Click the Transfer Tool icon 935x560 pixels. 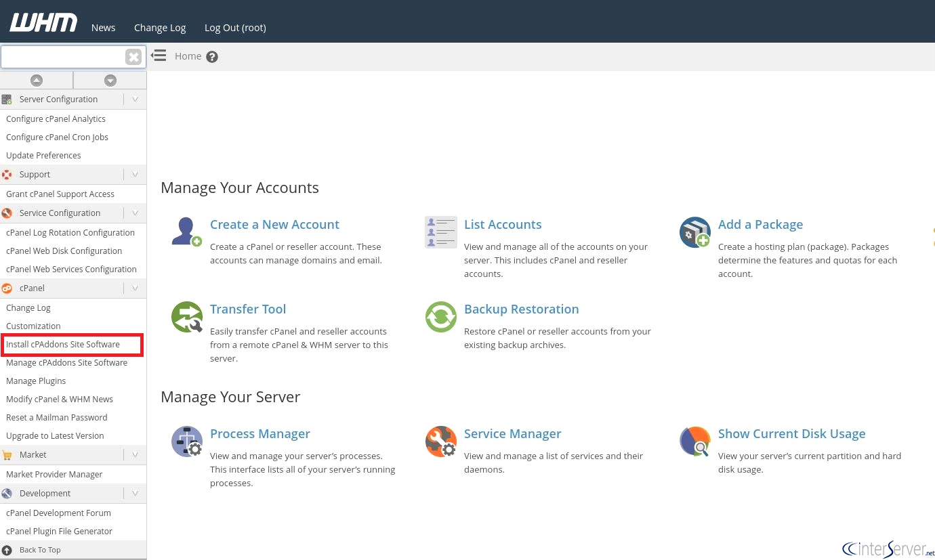(x=186, y=317)
